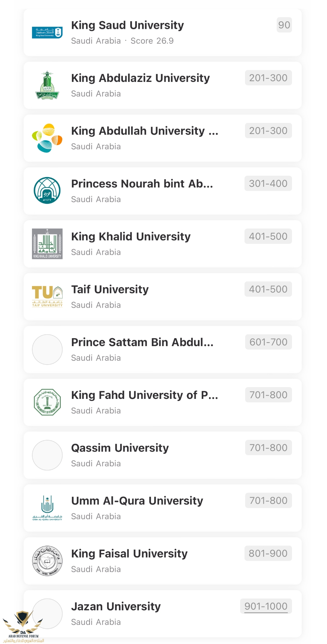Open the Jazan University listing
This screenshot has height=644, width=327.
tap(162, 613)
